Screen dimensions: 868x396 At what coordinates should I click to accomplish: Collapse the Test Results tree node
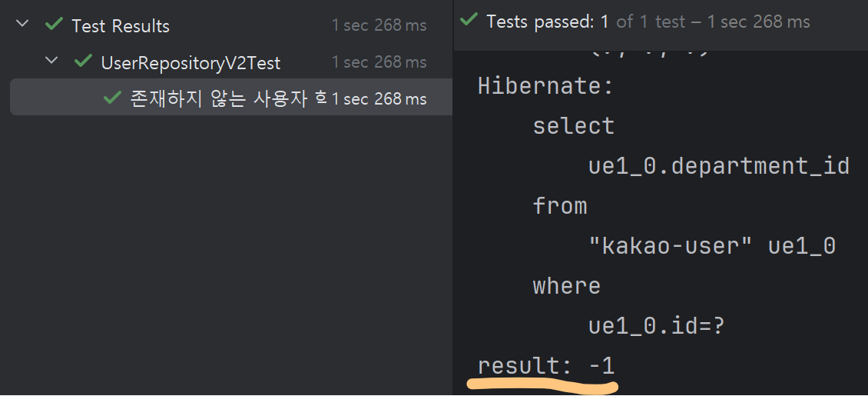click(22, 24)
